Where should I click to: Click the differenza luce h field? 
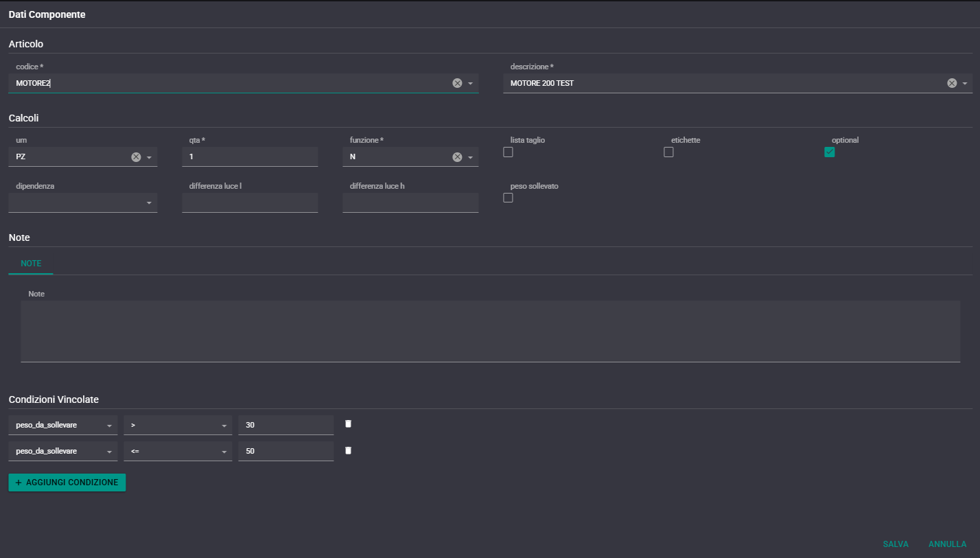[410, 202]
